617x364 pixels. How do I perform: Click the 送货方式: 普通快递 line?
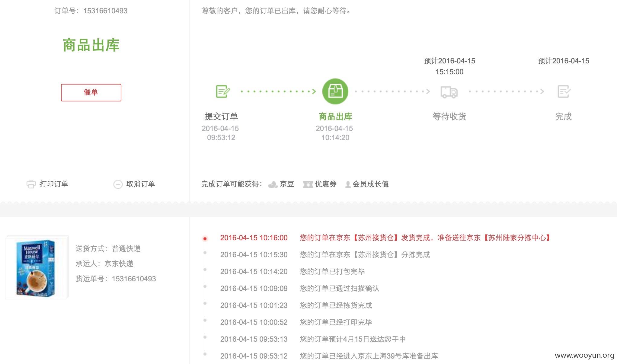108,248
